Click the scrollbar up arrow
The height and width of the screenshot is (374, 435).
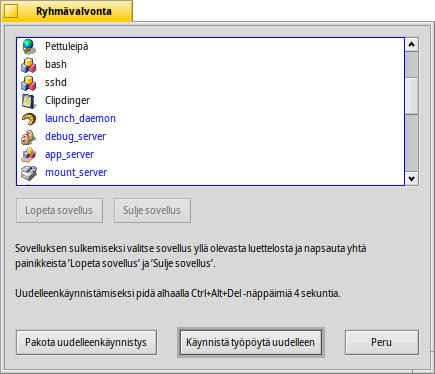[x=412, y=44]
